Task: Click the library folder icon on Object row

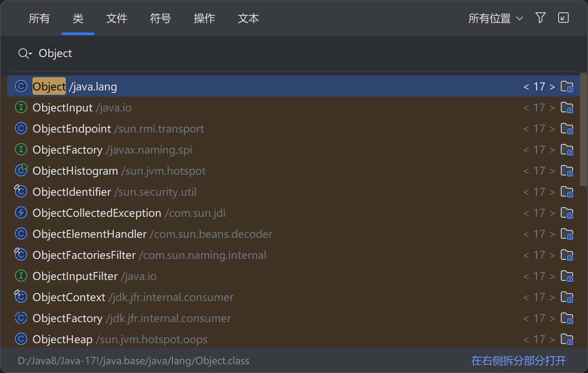Action: coord(567,86)
